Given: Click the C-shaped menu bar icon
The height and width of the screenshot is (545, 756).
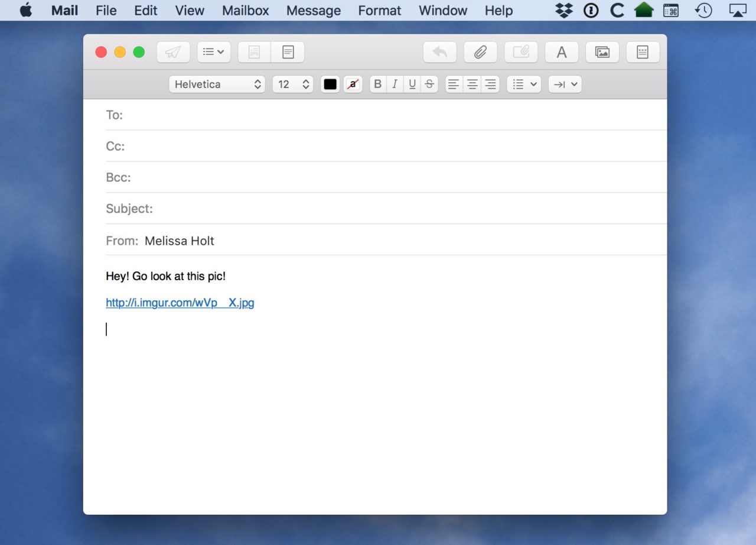Looking at the screenshot, I should click(x=617, y=10).
